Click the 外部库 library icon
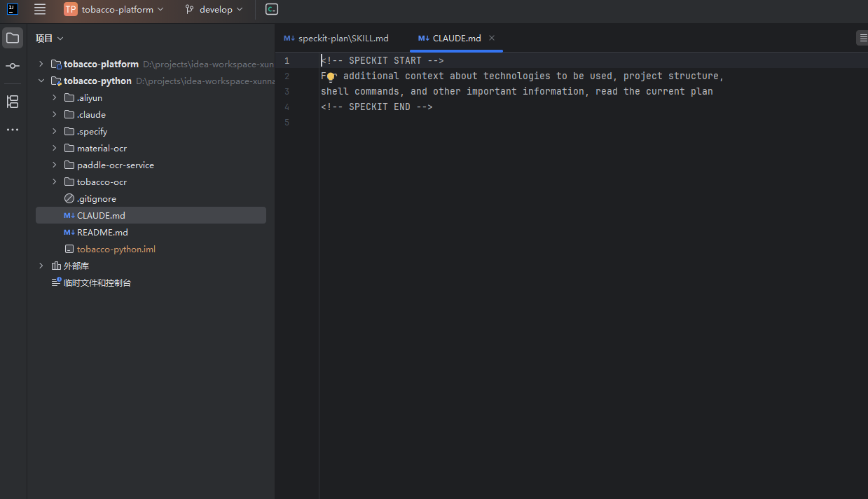The height and width of the screenshot is (499, 868). pos(56,266)
